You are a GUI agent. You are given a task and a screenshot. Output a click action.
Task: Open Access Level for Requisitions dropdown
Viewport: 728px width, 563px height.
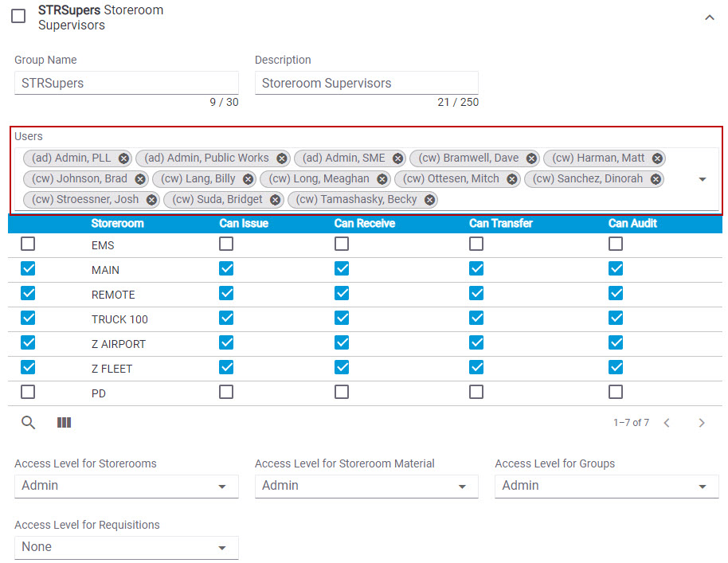point(126,547)
